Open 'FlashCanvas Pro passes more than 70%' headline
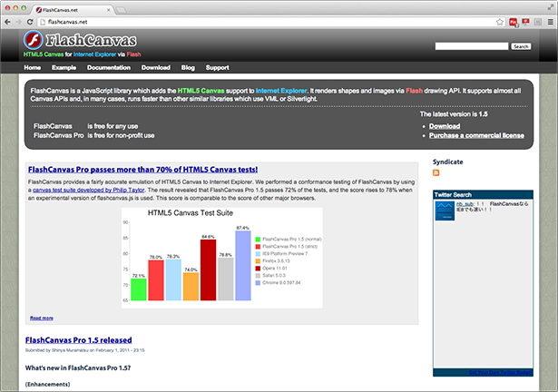558x392 pixels. coord(143,170)
